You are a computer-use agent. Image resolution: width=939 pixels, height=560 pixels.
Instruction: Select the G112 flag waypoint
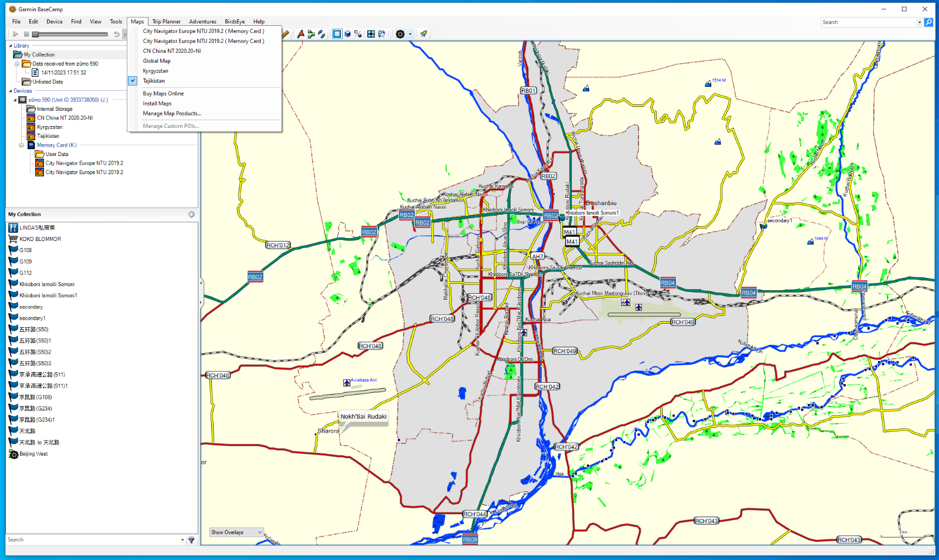(x=21, y=273)
